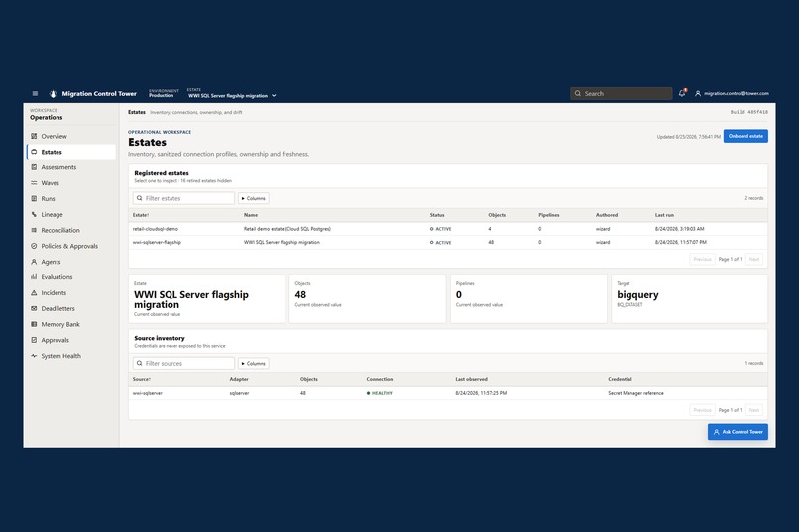Expand Columns for Registered estates table
Image resolution: width=799 pixels, height=532 pixels.
(x=253, y=198)
